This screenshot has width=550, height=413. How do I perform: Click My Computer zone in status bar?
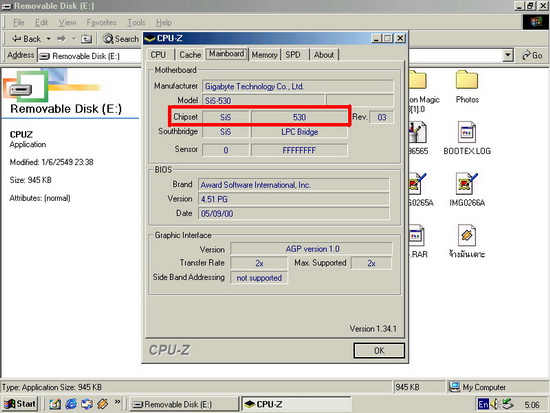(497, 387)
